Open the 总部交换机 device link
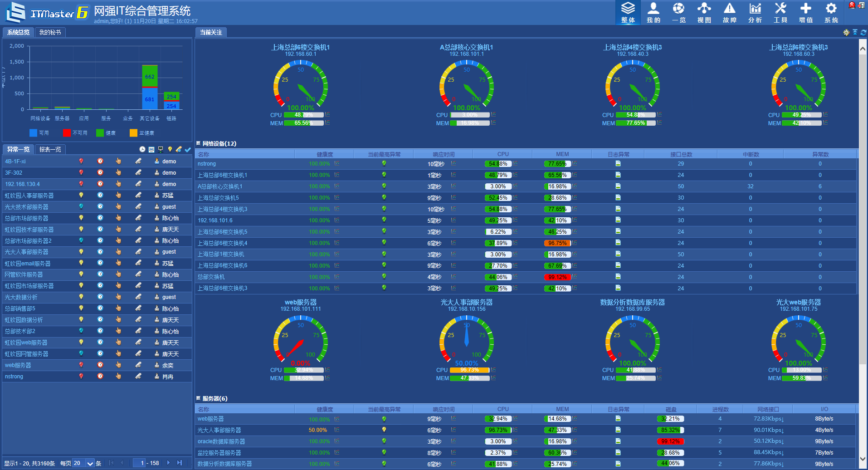The image size is (868, 470). pyautogui.click(x=211, y=277)
